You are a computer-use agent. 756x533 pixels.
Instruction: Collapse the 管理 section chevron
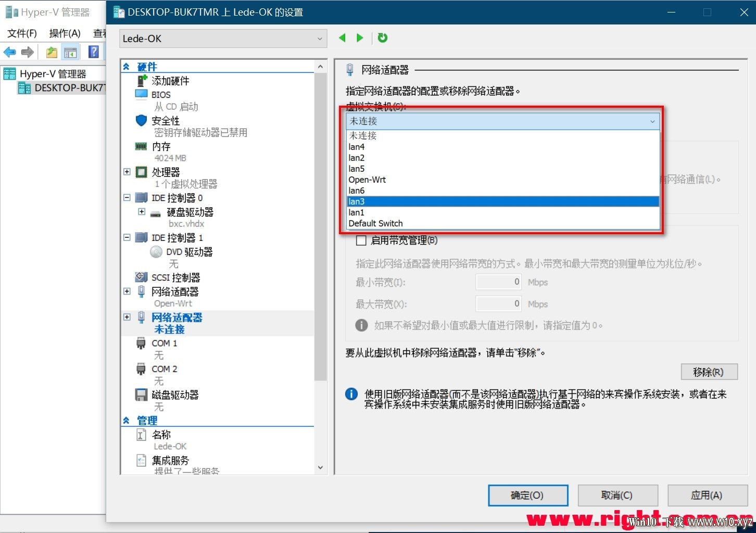pyautogui.click(x=126, y=420)
